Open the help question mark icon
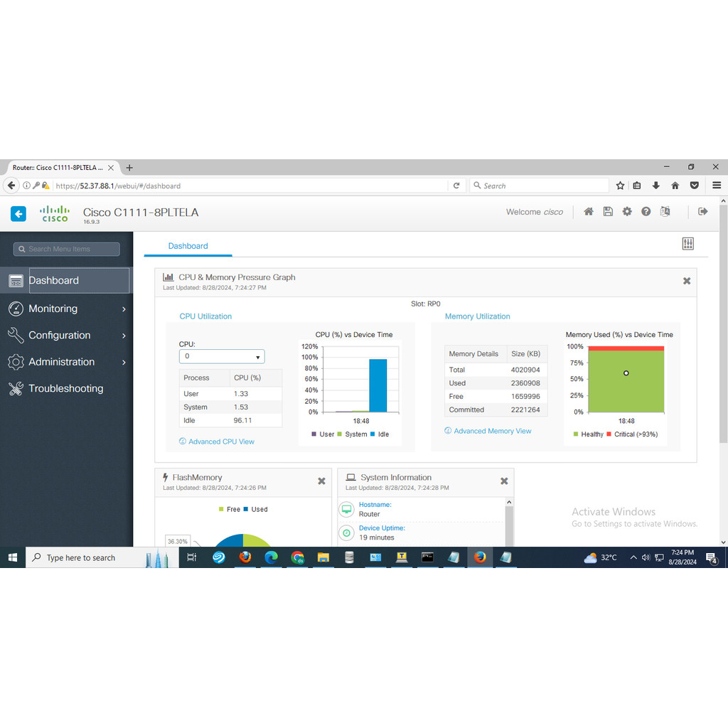Viewport: 728px width, 728px height. point(646,212)
